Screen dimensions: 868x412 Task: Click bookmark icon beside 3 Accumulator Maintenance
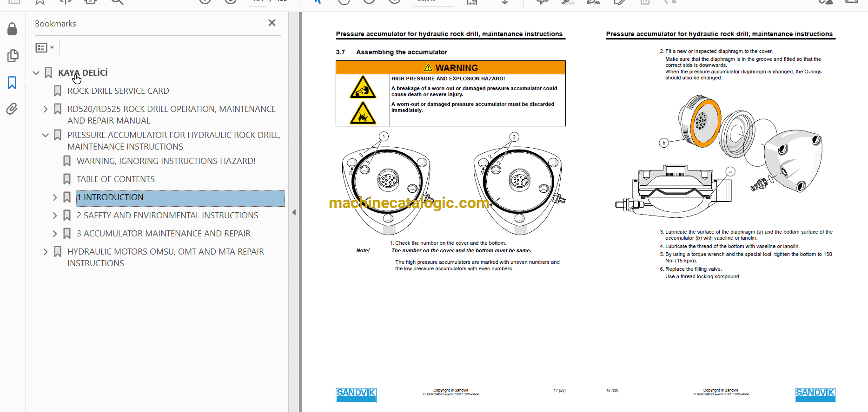pos(67,234)
